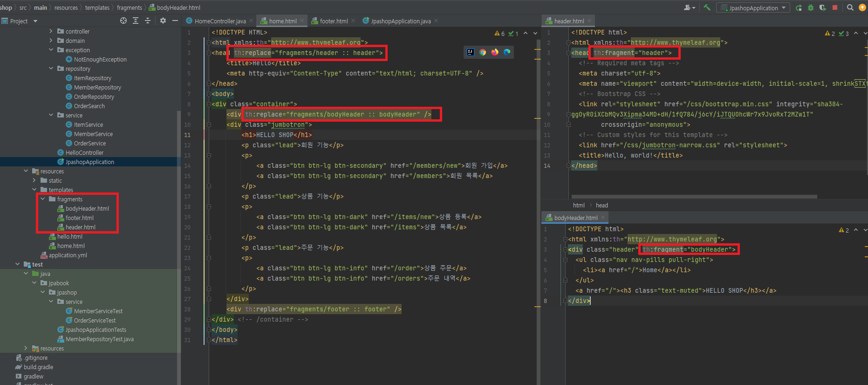Screen dimensions: 868x385
Task: Click the 'head' breadcrumb below header.html editor
Action: pos(602,205)
